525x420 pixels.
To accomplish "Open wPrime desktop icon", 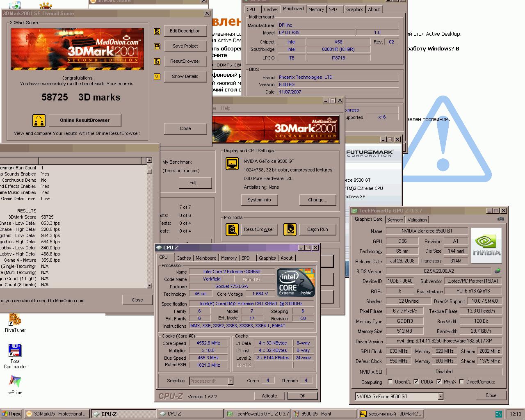I will pyautogui.click(x=15, y=385).
